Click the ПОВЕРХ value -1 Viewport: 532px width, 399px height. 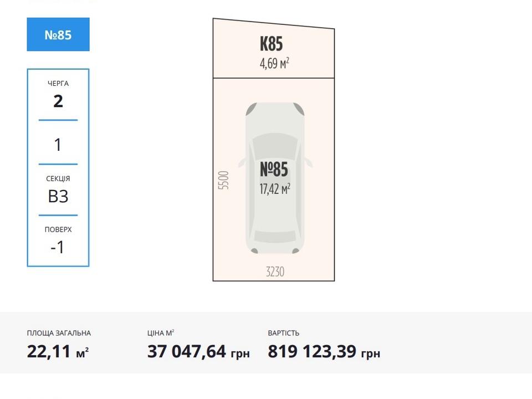(x=57, y=247)
